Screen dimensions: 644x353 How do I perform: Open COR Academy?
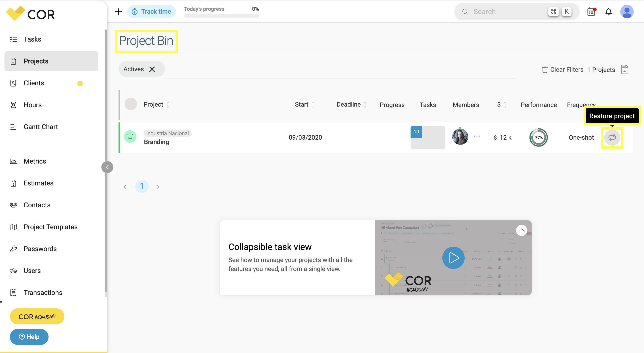click(x=37, y=316)
